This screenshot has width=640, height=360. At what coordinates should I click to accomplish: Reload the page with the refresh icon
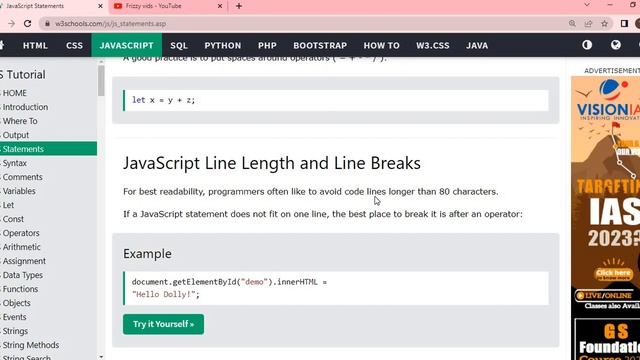[x=27, y=24]
